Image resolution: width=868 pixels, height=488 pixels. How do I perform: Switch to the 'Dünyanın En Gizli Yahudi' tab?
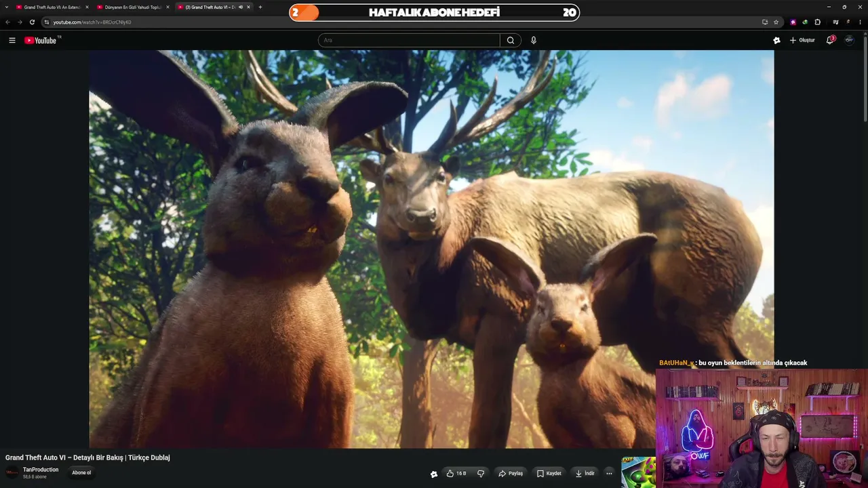click(133, 7)
